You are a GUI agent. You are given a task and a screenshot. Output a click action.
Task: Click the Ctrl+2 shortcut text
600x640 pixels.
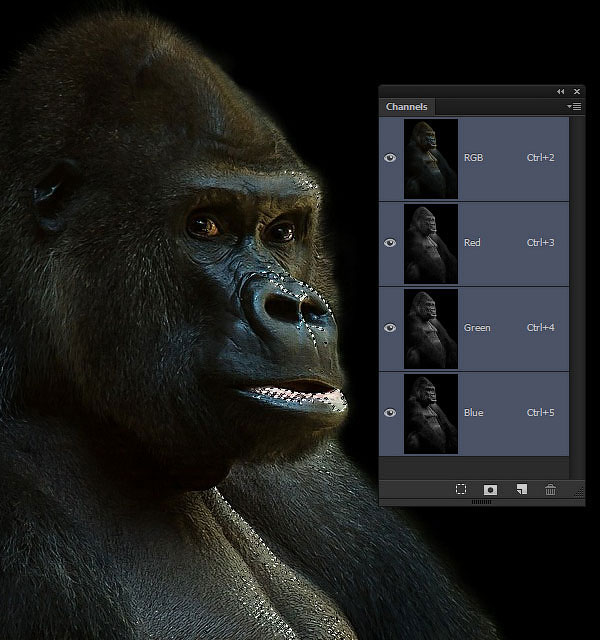click(540, 158)
